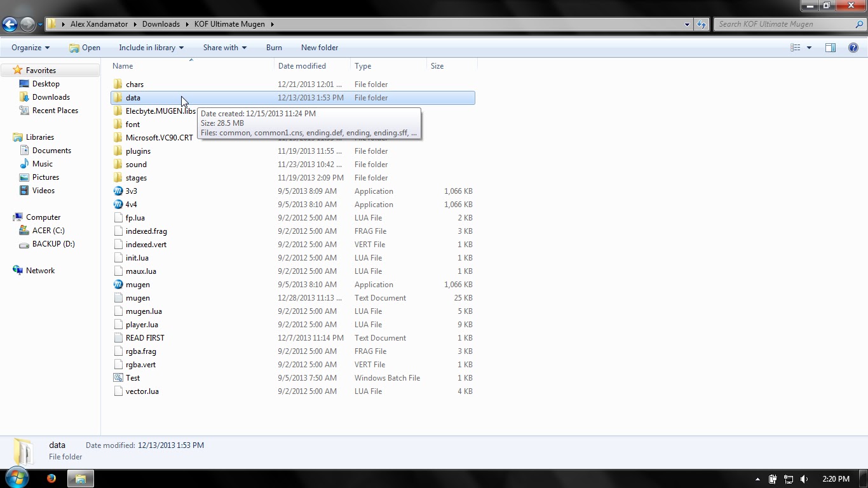Select the Include in library menu
The image size is (868, 488).
tap(151, 47)
